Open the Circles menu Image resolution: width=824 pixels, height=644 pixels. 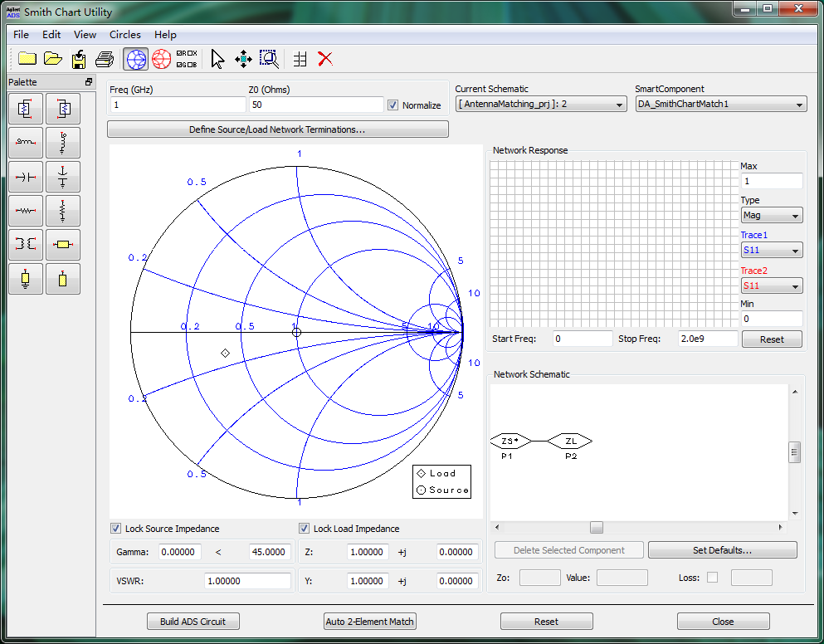tap(125, 35)
